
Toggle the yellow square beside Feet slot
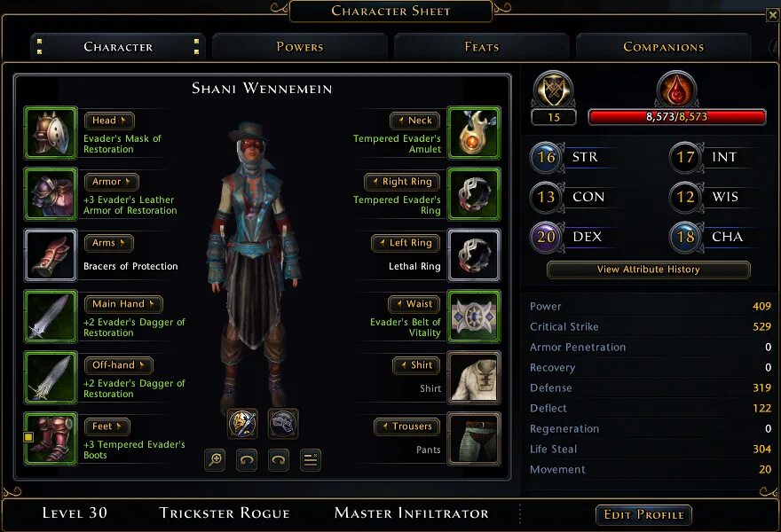point(28,437)
